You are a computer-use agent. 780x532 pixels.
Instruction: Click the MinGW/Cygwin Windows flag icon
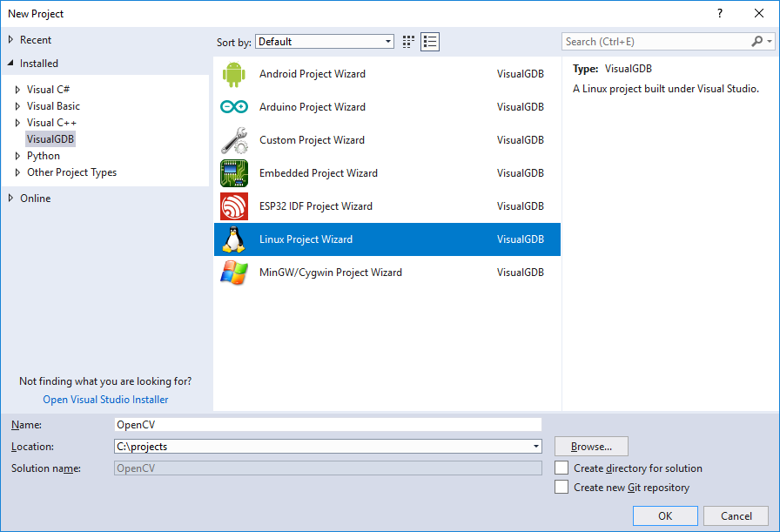pos(234,273)
